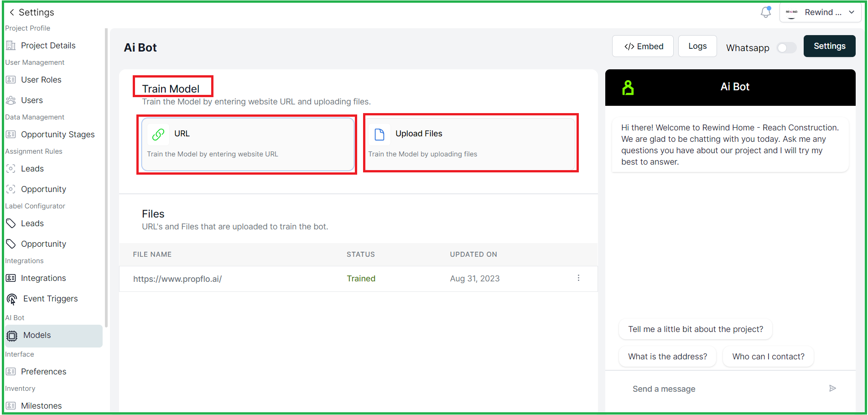Viewport: 868px width, 415px height.
Task: Click the Embed button
Action: click(643, 46)
